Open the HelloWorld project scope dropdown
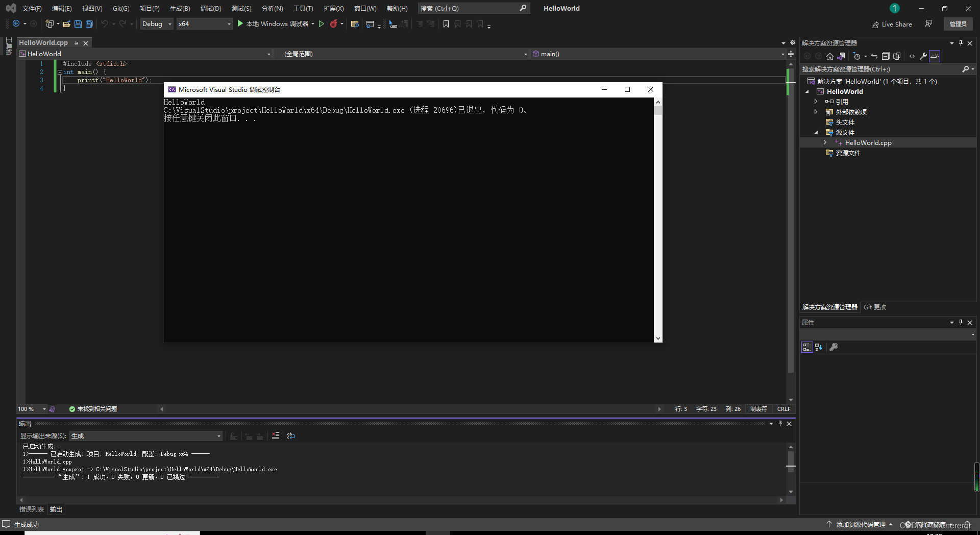Image resolution: width=980 pixels, height=535 pixels. point(145,54)
